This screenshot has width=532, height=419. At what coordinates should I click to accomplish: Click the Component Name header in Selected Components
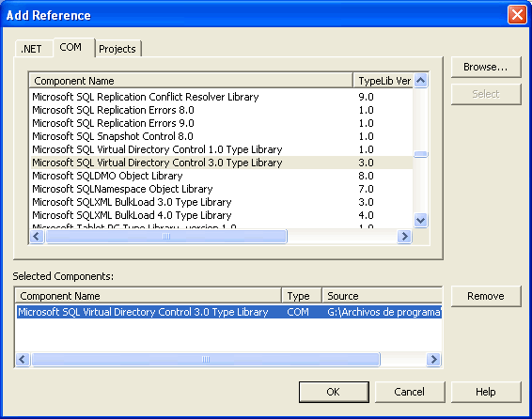149,296
